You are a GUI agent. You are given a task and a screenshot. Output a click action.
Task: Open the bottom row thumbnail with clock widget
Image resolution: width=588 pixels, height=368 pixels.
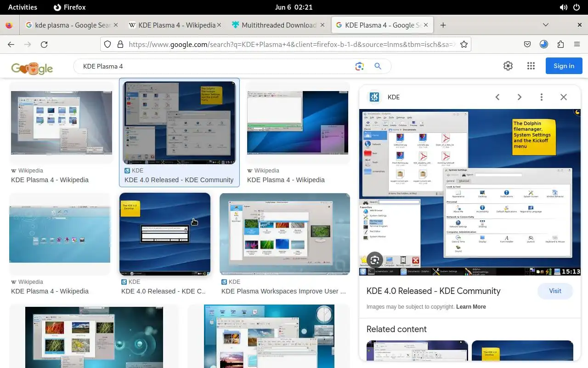pos(269,336)
